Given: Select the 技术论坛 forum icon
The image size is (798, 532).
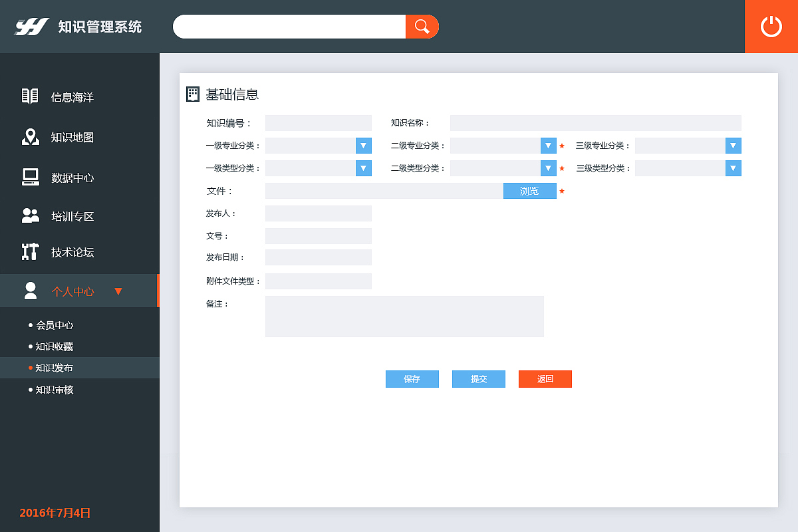Looking at the screenshot, I should click(29, 251).
